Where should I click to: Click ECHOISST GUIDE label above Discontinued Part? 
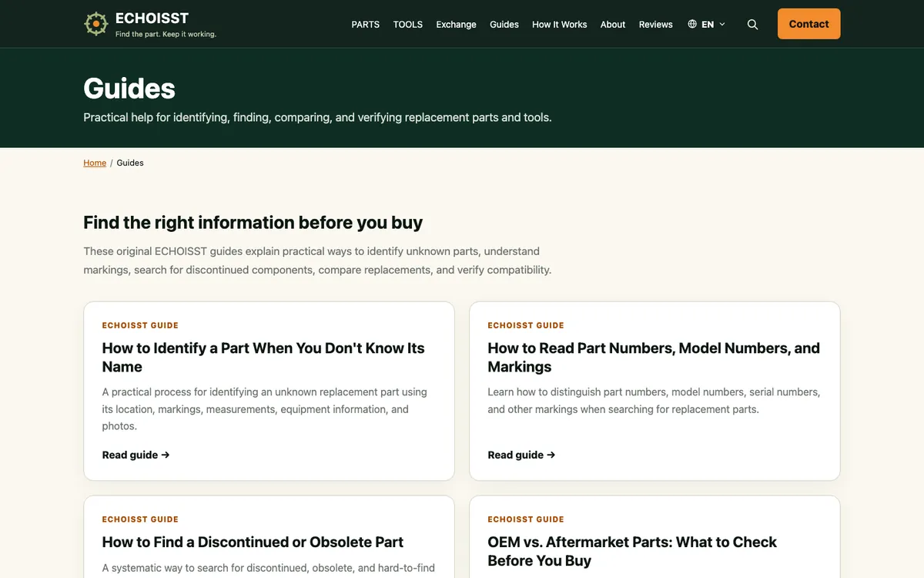140,519
